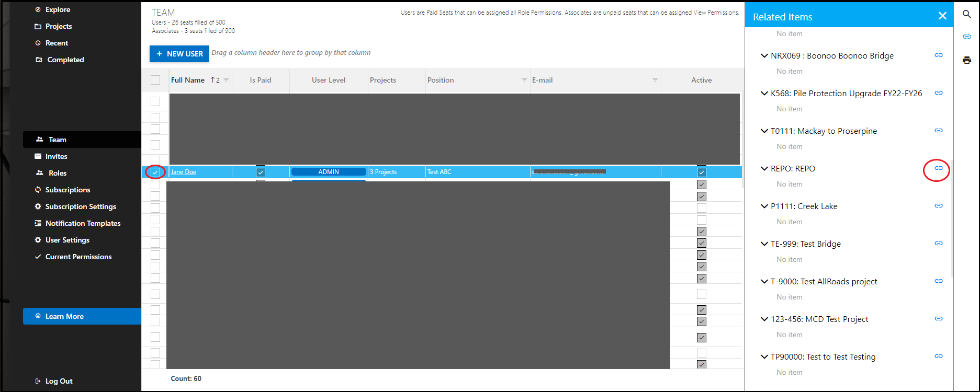Collapse P1111 Creek Lake section
The width and height of the screenshot is (980, 392).
point(764,206)
